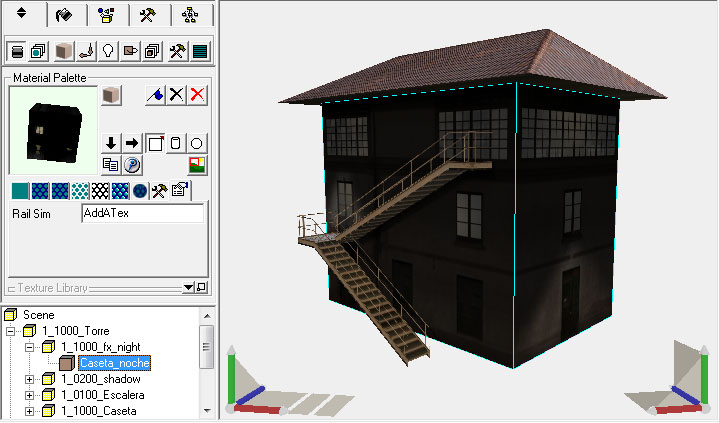Select the square plane mapping mode

coord(155,143)
